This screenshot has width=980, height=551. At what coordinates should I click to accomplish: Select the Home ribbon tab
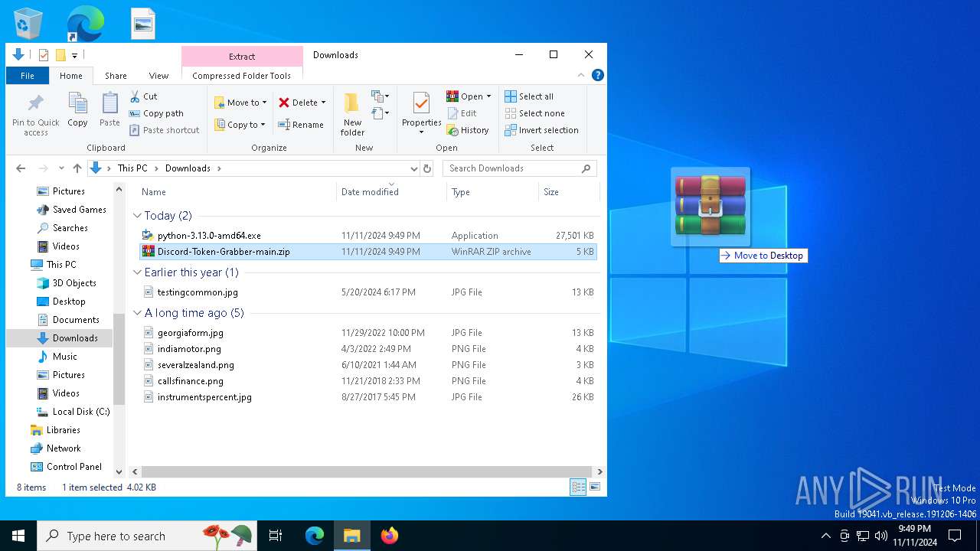71,76
